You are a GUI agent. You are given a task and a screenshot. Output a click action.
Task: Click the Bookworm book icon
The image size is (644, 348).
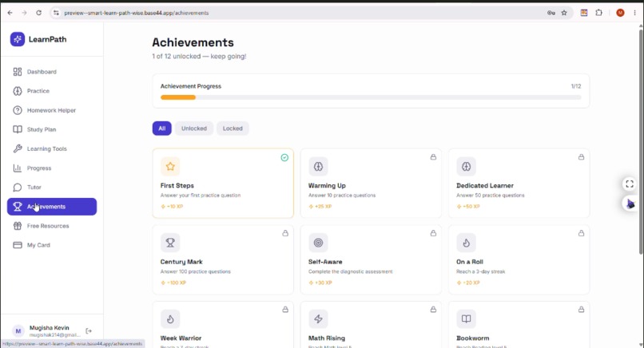(x=466, y=318)
